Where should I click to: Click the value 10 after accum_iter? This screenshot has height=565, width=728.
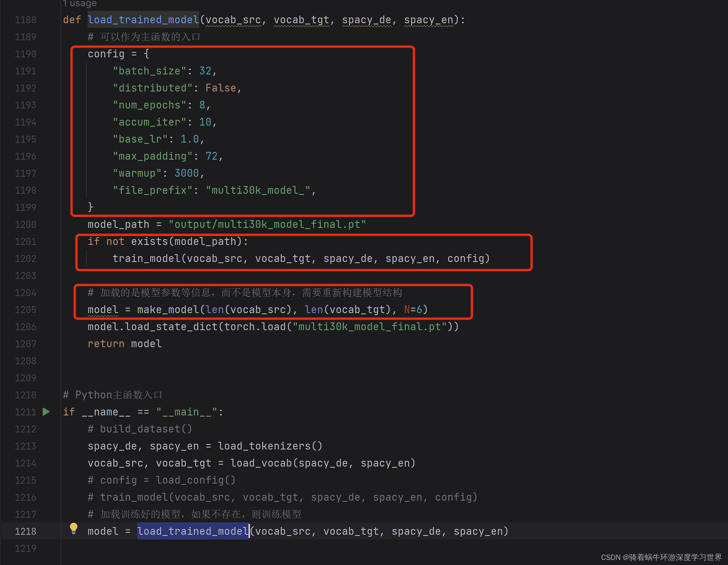pos(205,122)
